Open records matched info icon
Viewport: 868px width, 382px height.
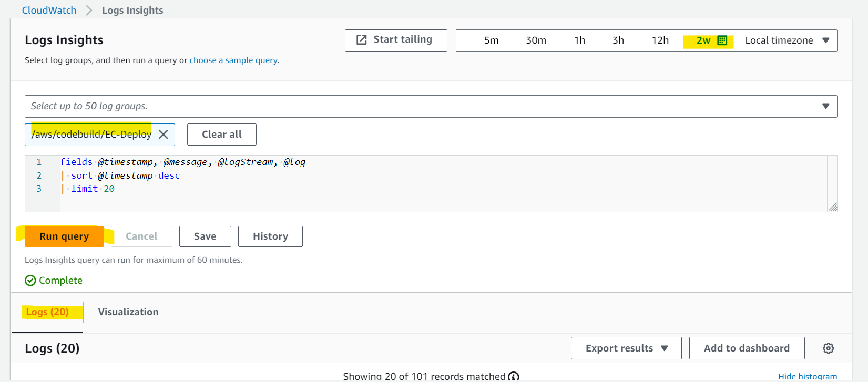click(x=514, y=376)
